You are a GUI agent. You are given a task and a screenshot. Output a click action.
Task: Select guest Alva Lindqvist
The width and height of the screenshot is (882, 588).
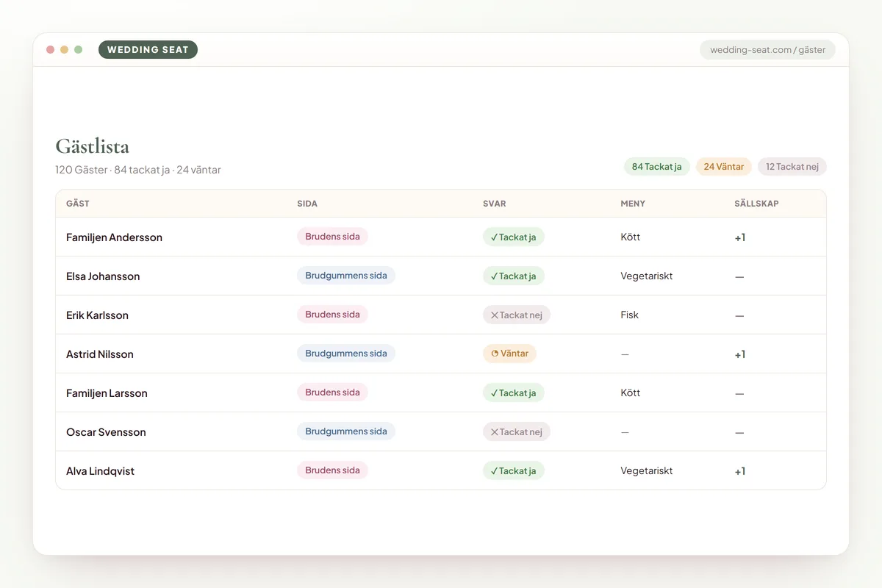[x=100, y=471]
